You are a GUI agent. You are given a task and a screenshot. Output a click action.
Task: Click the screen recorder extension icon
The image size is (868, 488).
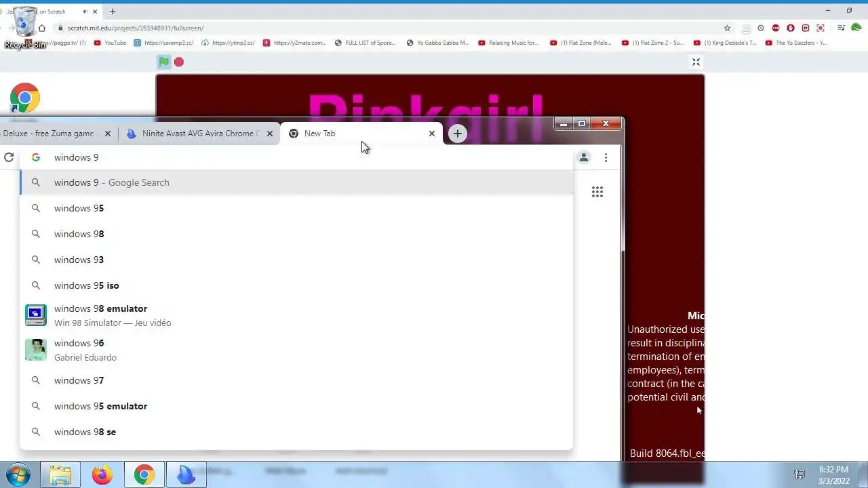[x=821, y=28]
